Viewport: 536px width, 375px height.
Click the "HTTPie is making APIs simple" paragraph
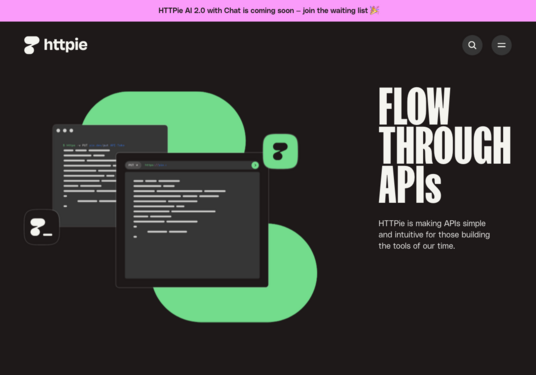[434, 235]
